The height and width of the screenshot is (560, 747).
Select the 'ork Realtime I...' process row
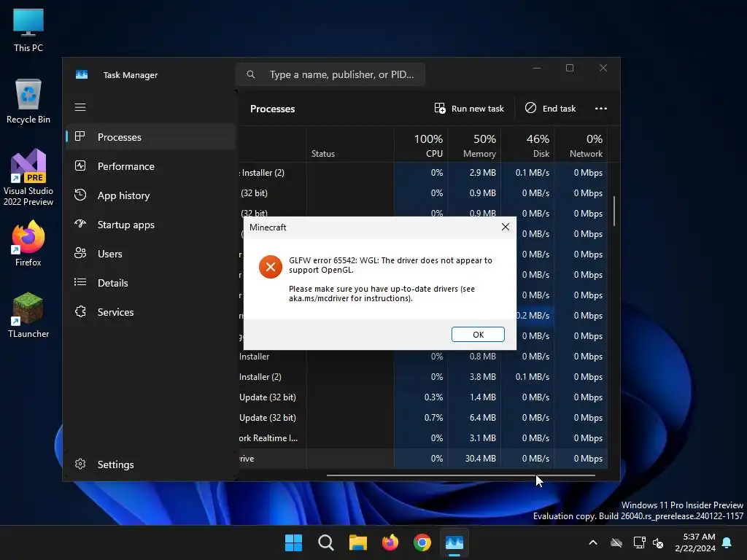[423, 438]
